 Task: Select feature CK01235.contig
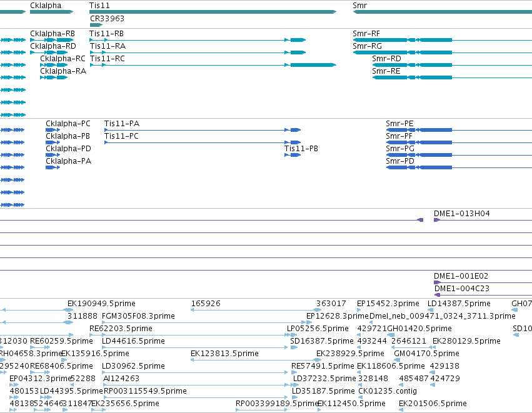pos(388,391)
